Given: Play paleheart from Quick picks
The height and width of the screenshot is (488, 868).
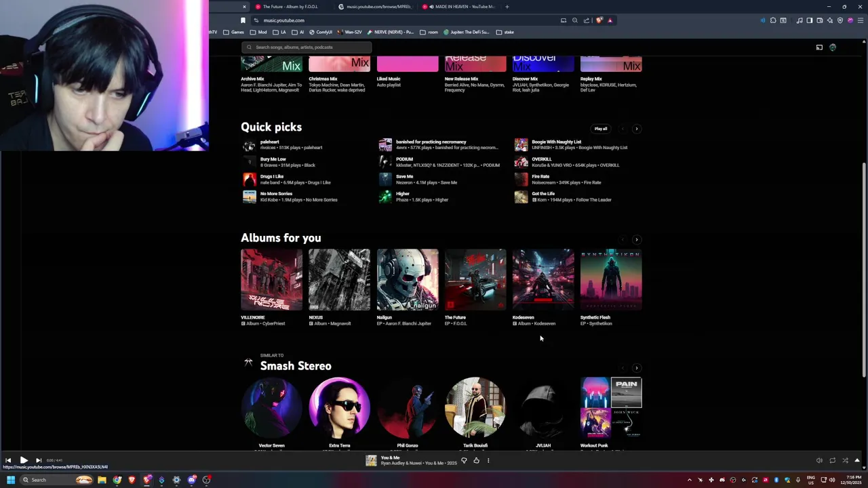Looking at the screenshot, I should [x=250, y=144].
